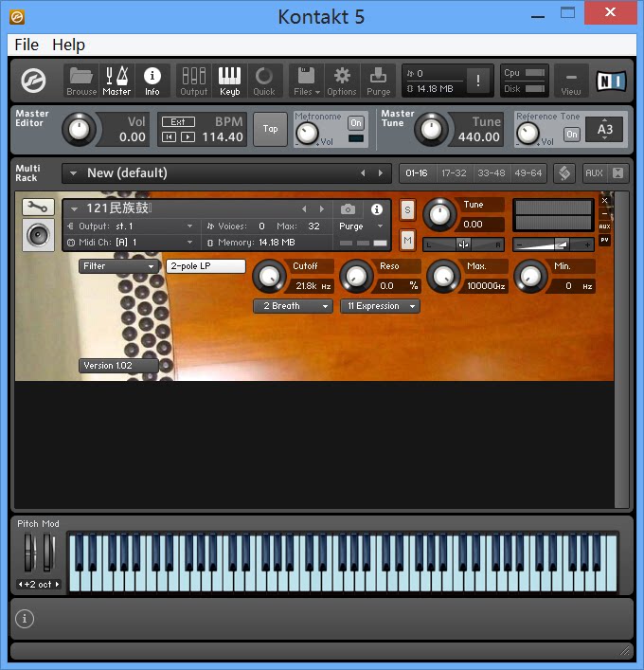644x670 pixels.
Task: Click the Cutoff knob
Action: (x=269, y=277)
